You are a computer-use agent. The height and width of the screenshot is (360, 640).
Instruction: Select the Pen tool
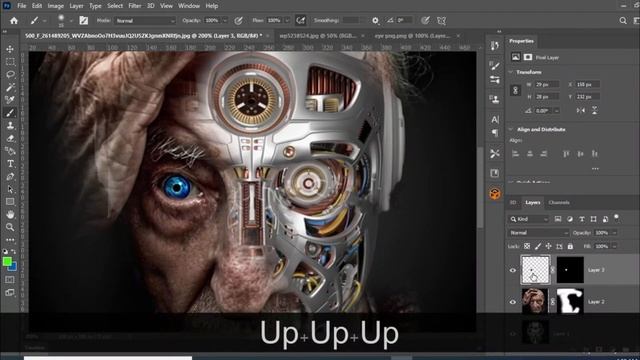10,177
